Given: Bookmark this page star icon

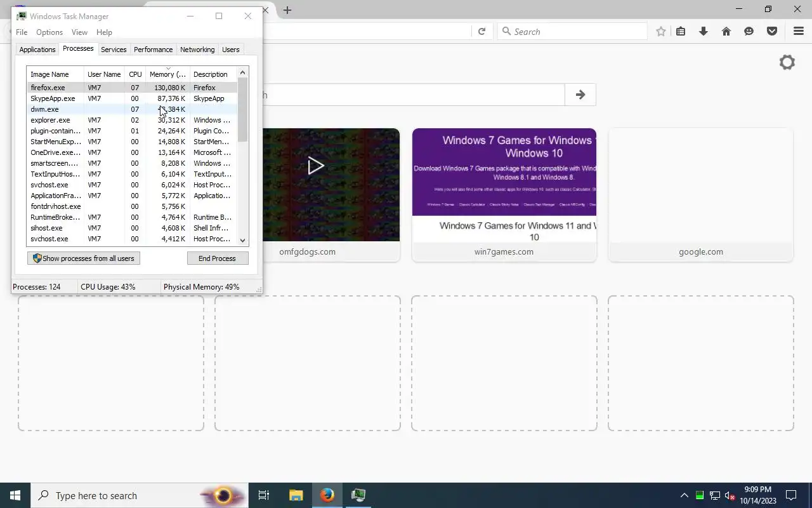Looking at the screenshot, I should (x=661, y=31).
